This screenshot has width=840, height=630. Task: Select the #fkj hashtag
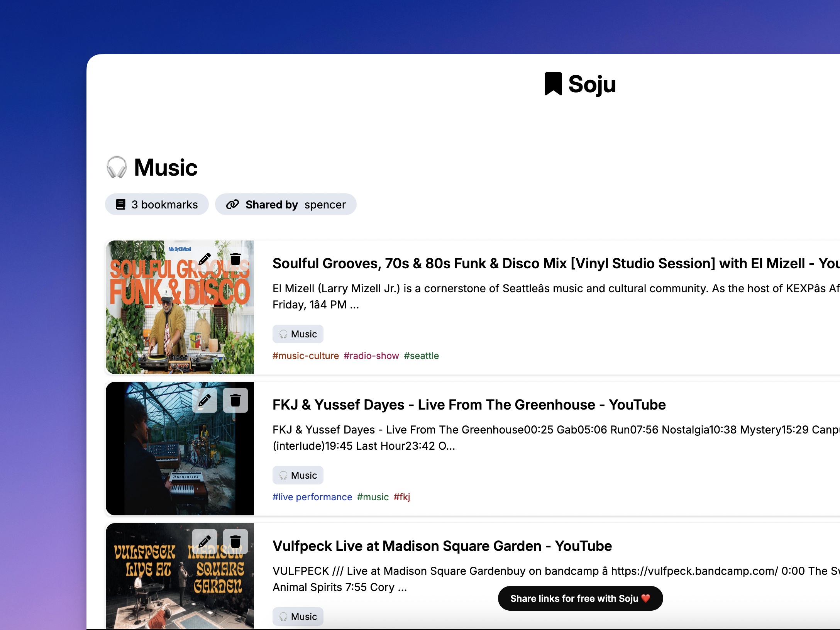point(401,497)
